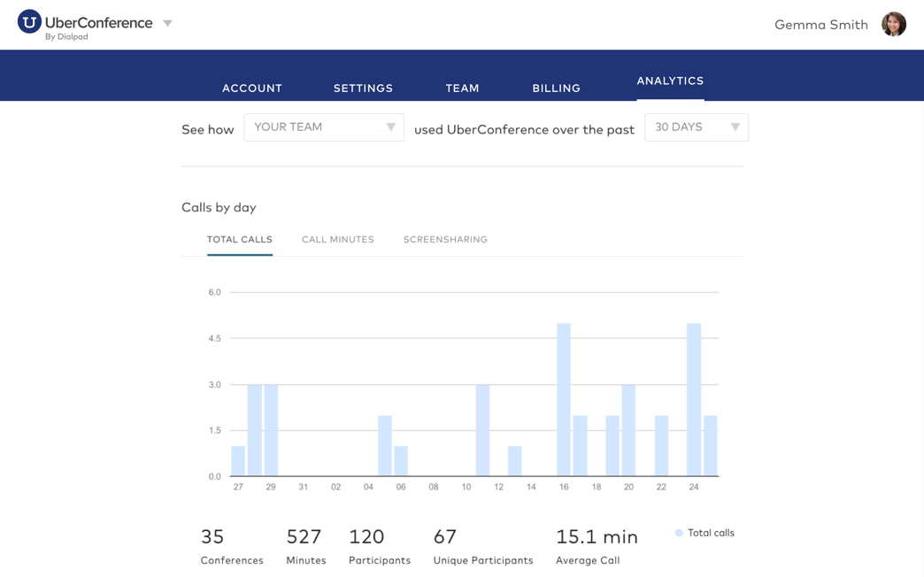Go to the ACCOUNT tab
This screenshot has width=924, height=577.
(x=252, y=88)
